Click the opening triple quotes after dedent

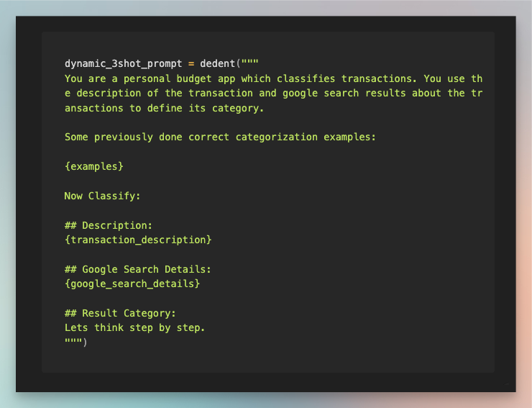[x=250, y=62]
